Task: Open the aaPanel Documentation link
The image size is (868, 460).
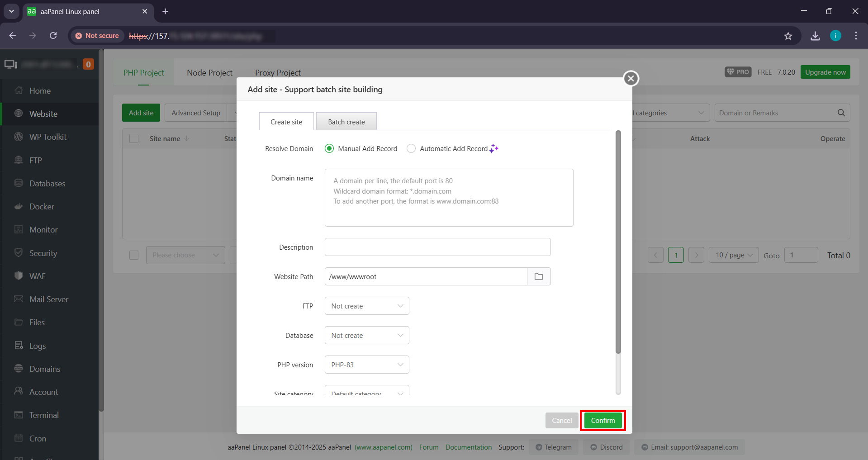Action: (x=468, y=447)
